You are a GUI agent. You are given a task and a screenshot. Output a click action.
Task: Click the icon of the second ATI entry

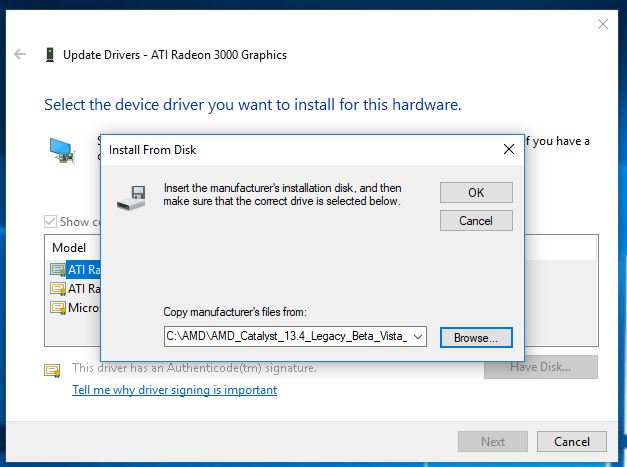click(57, 288)
